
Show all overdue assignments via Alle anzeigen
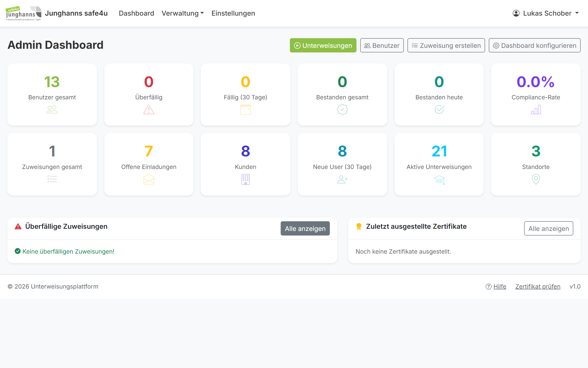coord(305,228)
